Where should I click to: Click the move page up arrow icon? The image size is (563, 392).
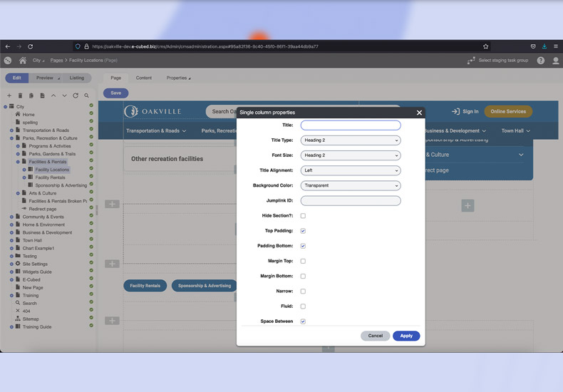(x=53, y=96)
